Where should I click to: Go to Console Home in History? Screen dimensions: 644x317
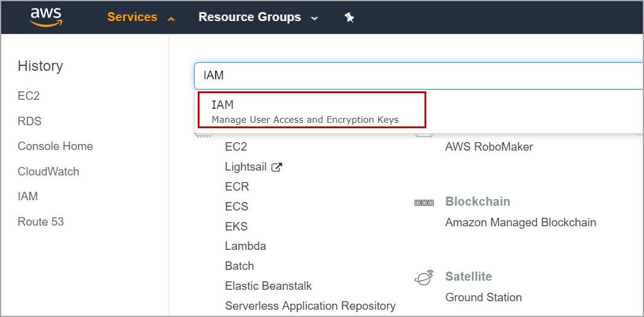pos(55,146)
